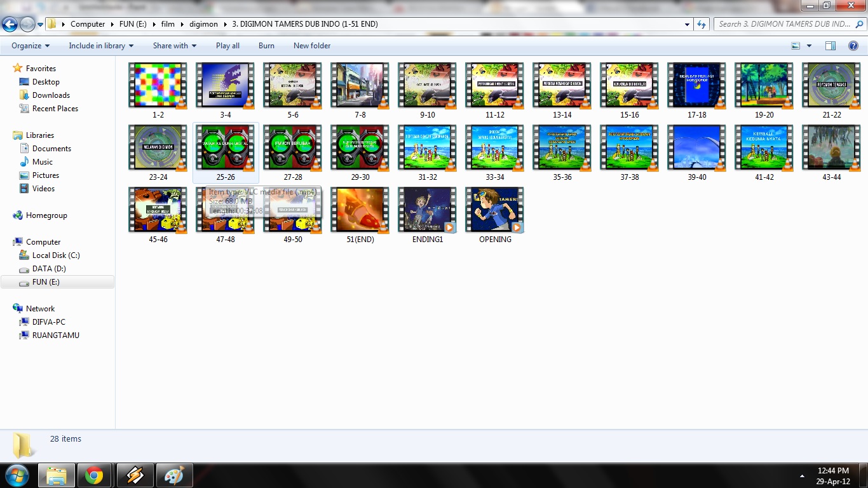Click the Forward navigation arrow
This screenshot has height=488, width=868.
click(27, 24)
